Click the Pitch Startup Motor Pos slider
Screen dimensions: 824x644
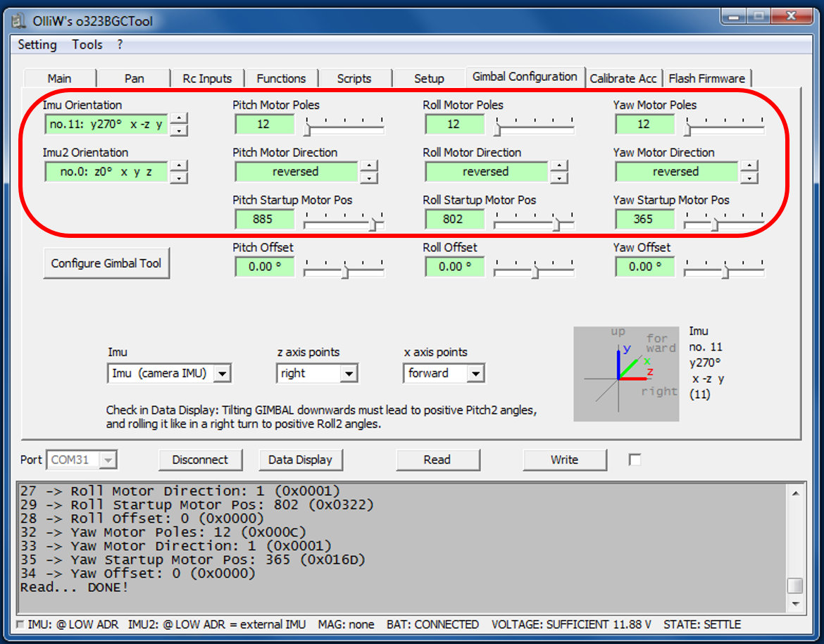(344, 224)
